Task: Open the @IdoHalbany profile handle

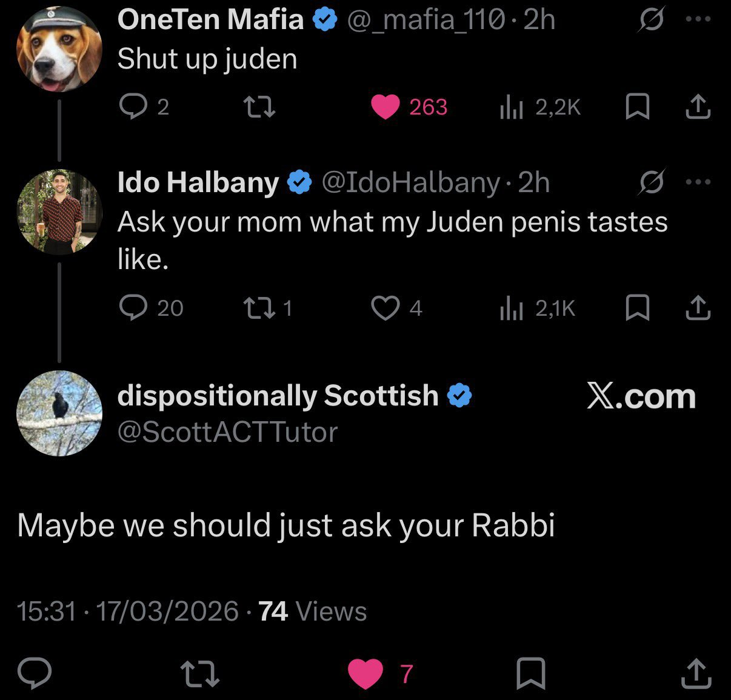Action: (x=410, y=182)
